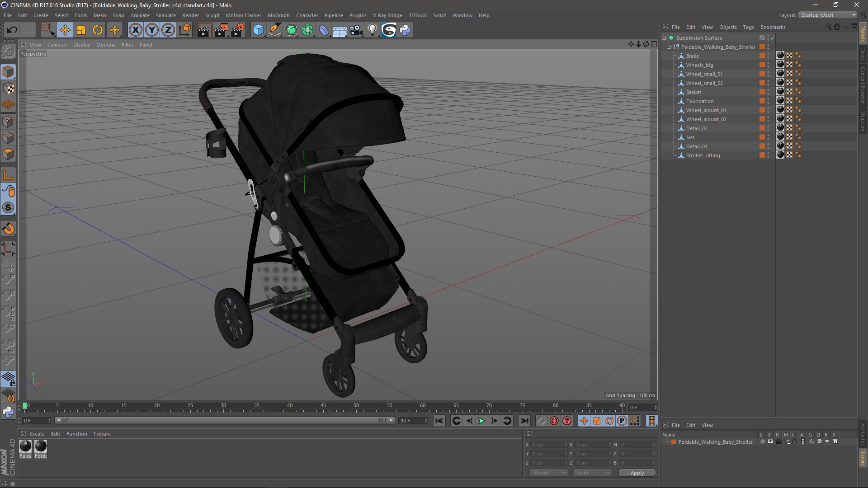868x488 pixels.
Task: Click the Python script icon in toolbar
Action: tap(405, 30)
